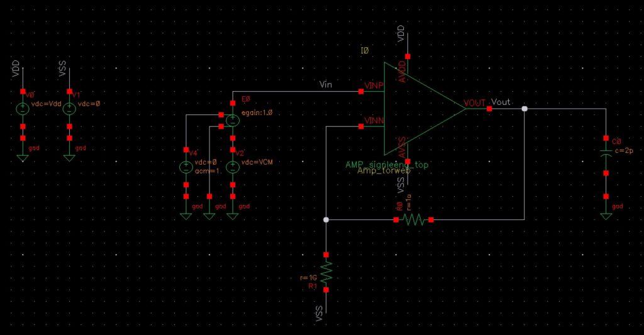Click the E0 controlled source symbol
The width and height of the screenshot is (644, 335).
point(233,121)
